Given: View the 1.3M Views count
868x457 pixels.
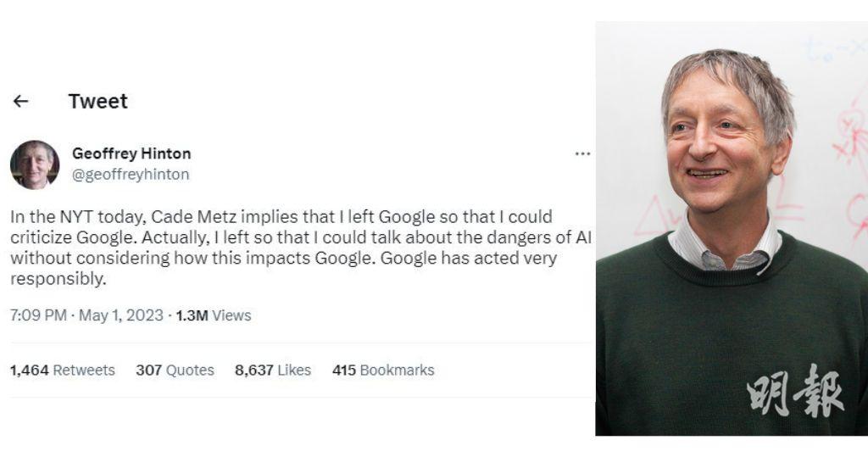Looking at the screenshot, I should (214, 315).
